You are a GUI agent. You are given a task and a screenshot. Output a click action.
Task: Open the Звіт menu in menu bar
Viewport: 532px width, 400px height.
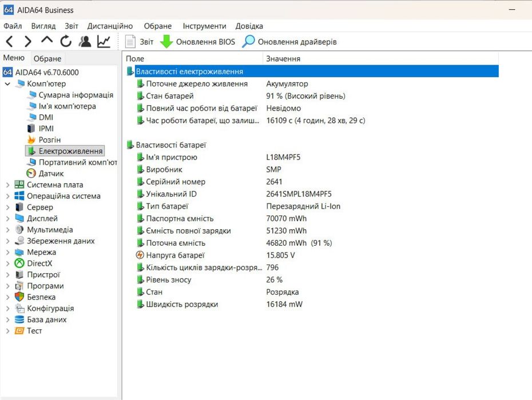pos(72,26)
